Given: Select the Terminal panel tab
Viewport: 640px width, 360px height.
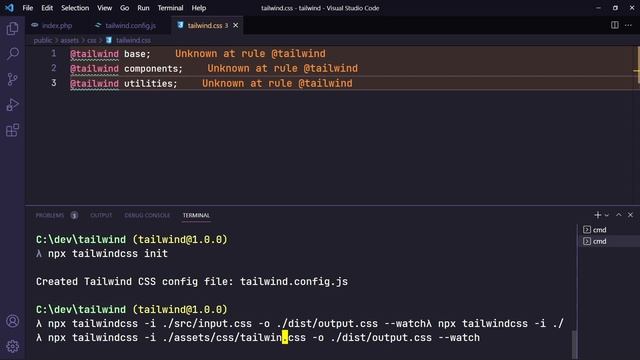Looking at the screenshot, I should (196, 215).
